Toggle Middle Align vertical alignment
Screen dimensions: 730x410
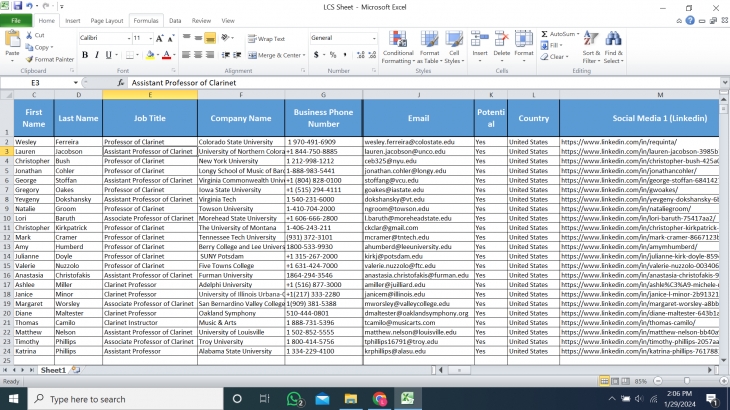coord(198,38)
